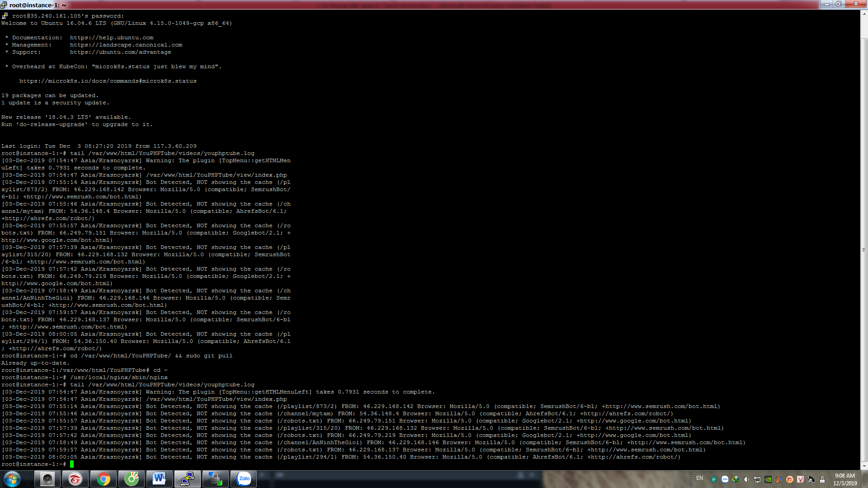
Task: Open the camera app in taskbar
Action: (47, 479)
